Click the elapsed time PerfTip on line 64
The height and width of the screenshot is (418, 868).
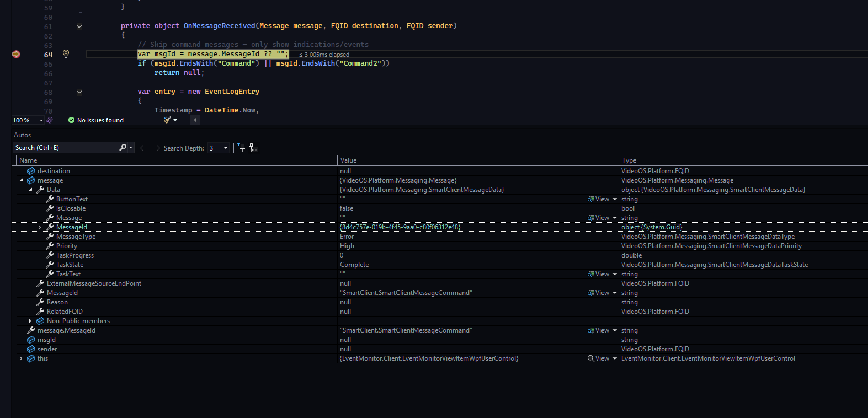[324, 55]
